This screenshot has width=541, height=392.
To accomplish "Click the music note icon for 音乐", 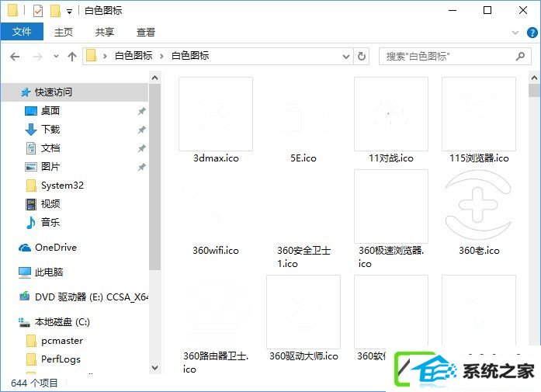I will click(31, 223).
